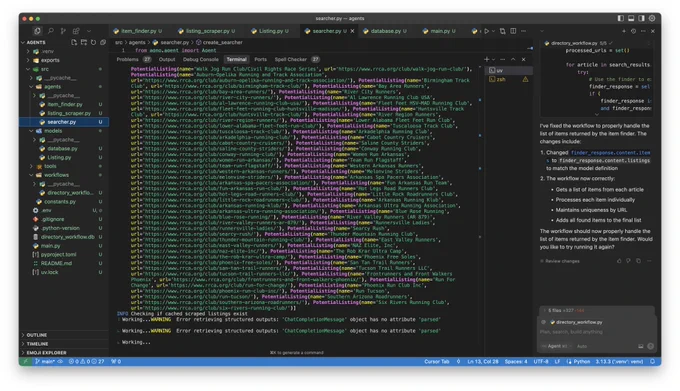Toggle the secondary sidebar layout icon
This screenshot has width=680, height=391.
point(641,18)
